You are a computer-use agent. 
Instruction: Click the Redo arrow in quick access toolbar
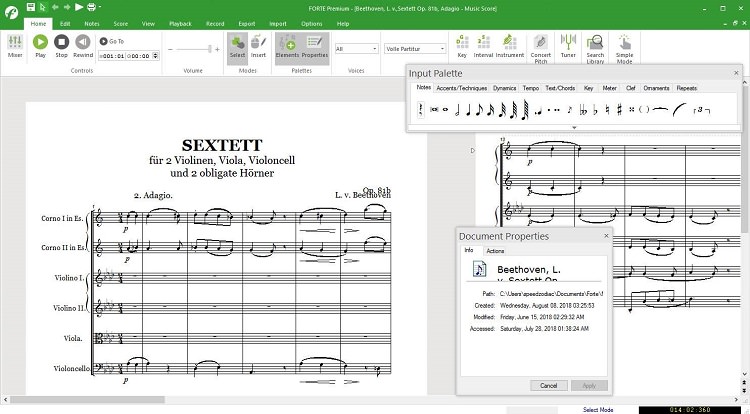coord(67,7)
